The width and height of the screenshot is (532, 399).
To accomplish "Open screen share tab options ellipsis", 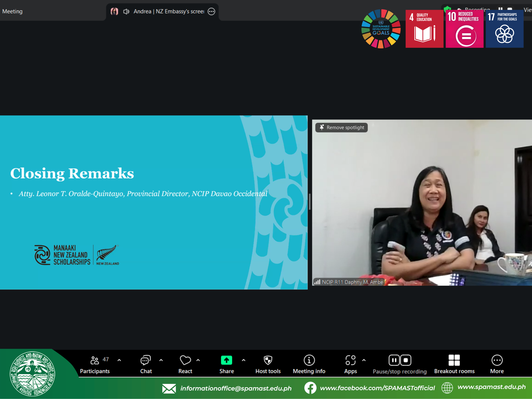I will [211, 12].
